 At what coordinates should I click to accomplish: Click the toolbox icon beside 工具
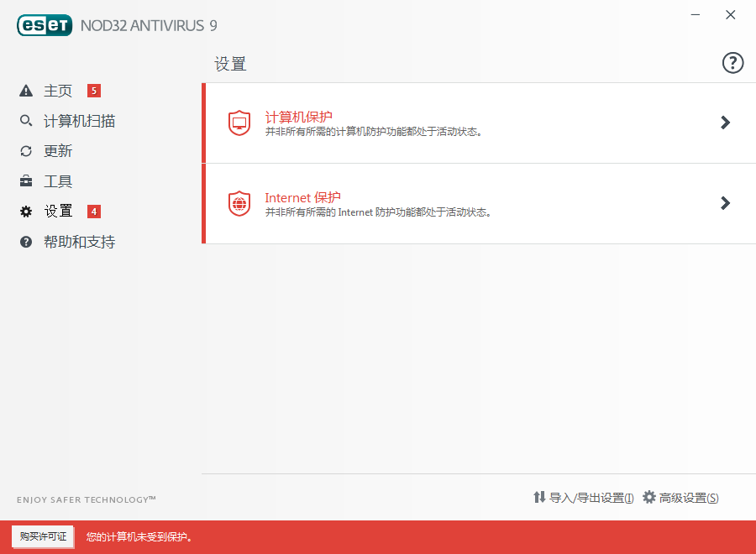click(x=26, y=181)
